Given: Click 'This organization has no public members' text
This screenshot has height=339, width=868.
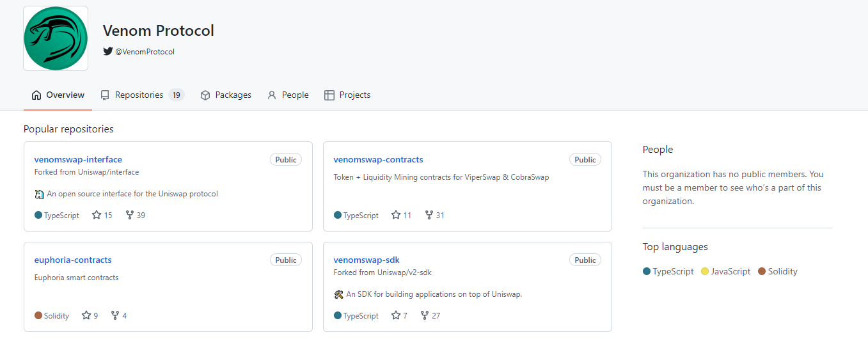Looking at the screenshot, I should 733,187.
